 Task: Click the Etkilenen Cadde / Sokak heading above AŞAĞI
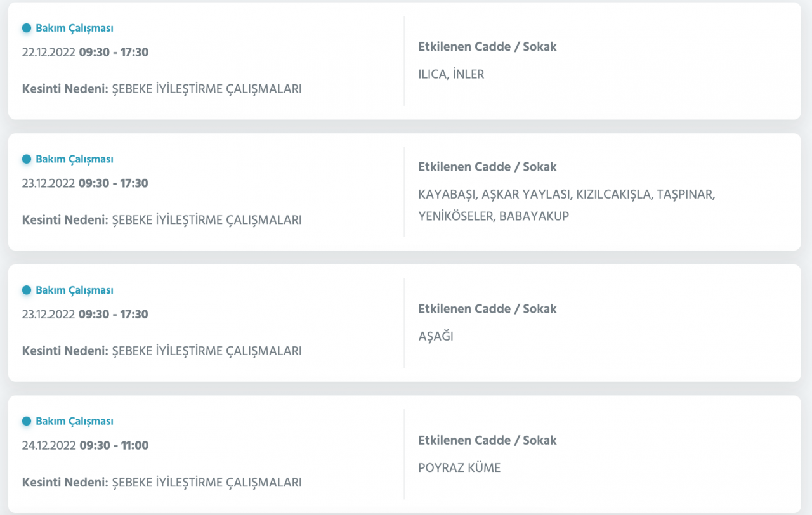487,309
